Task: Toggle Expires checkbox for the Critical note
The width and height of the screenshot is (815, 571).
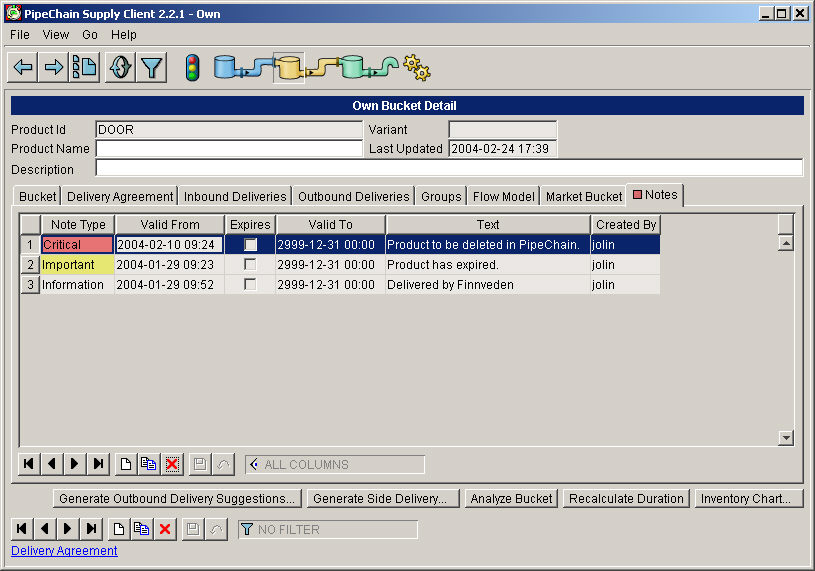Action: (x=251, y=244)
